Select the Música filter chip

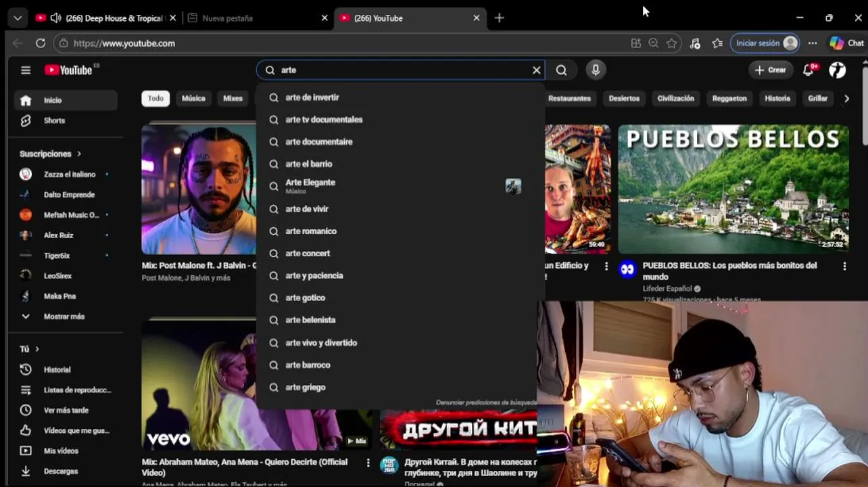coord(193,98)
